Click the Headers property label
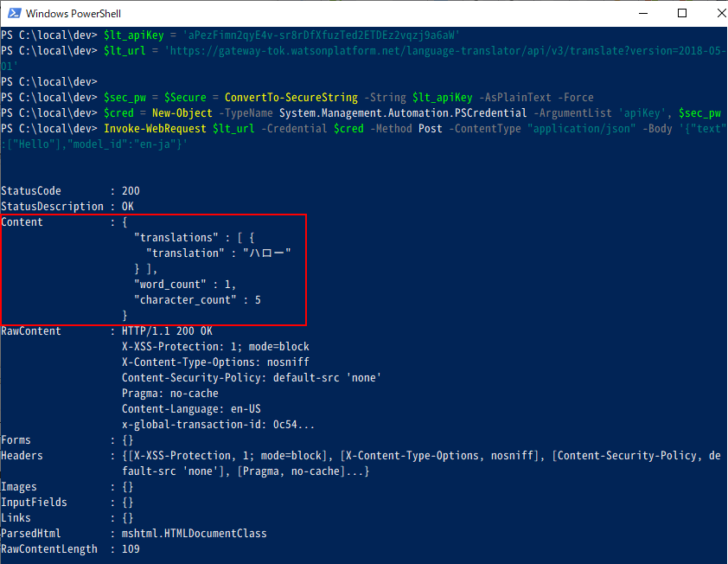 click(22, 456)
